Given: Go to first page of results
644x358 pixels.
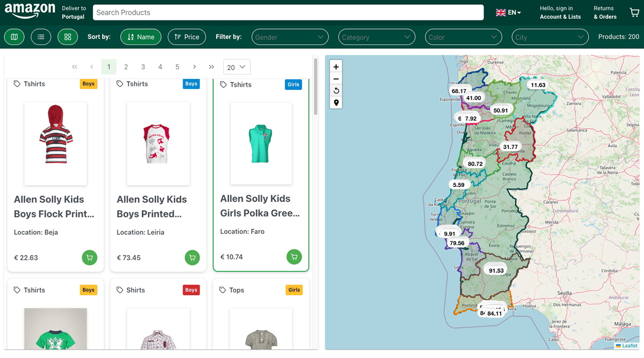Looking at the screenshot, I should [x=75, y=67].
